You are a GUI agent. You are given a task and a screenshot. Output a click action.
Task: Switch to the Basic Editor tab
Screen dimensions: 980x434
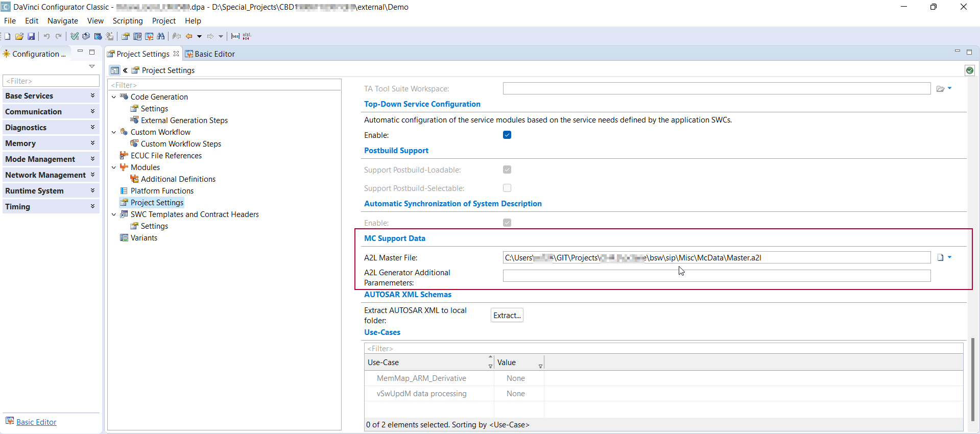point(210,54)
